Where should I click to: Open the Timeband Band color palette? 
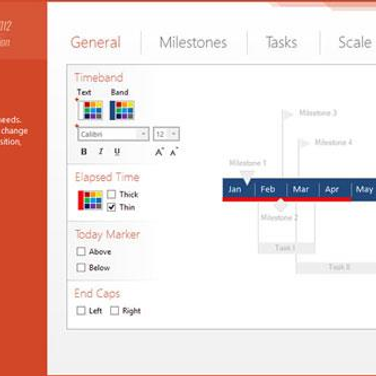(x=122, y=110)
